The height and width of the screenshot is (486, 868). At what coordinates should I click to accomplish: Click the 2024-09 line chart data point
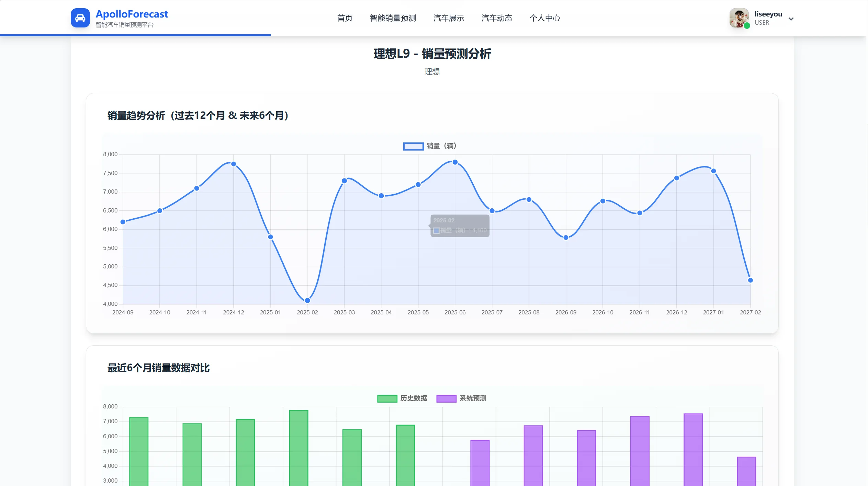123,222
